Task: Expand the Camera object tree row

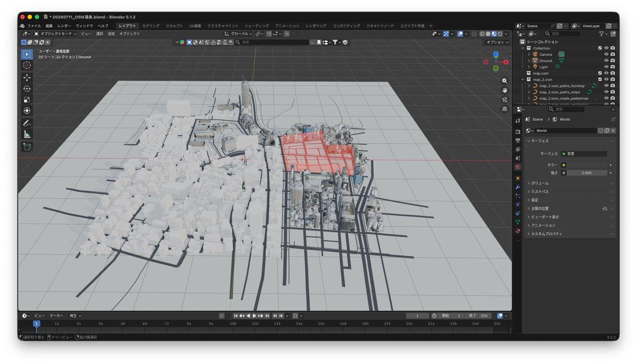Action: (x=529, y=54)
